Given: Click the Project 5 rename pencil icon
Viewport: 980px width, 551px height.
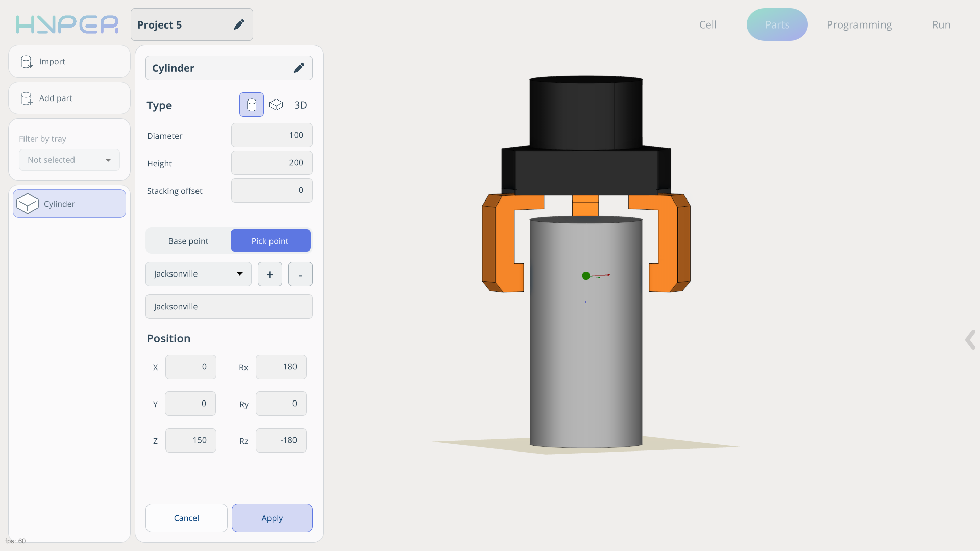Looking at the screenshot, I should click(x=239, y=24).
